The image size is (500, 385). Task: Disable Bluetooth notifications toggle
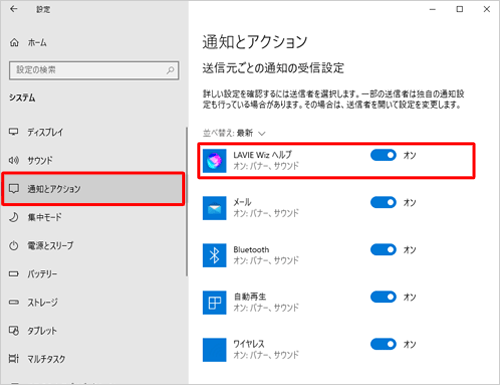coord(383,250)
